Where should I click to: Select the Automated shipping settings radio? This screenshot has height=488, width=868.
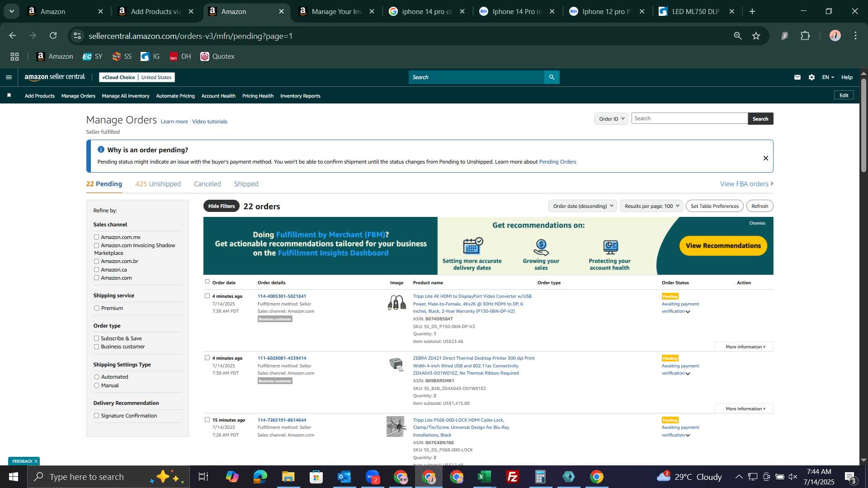coord(96,377)
